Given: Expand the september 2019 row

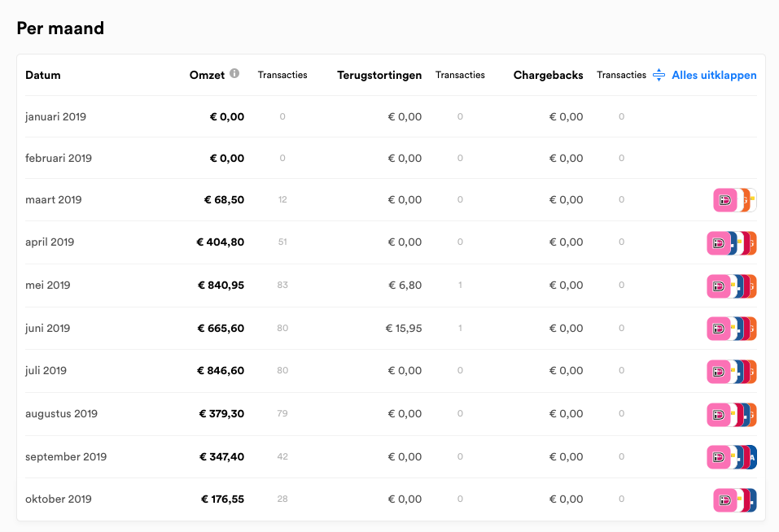Looking at the screenshot, I should [x=391, y=456].
